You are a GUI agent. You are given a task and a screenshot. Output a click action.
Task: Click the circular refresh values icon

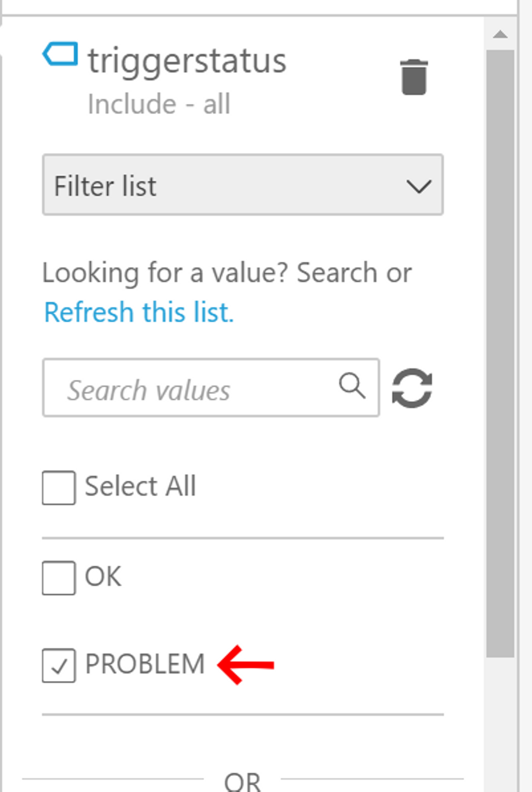[412, 388]
